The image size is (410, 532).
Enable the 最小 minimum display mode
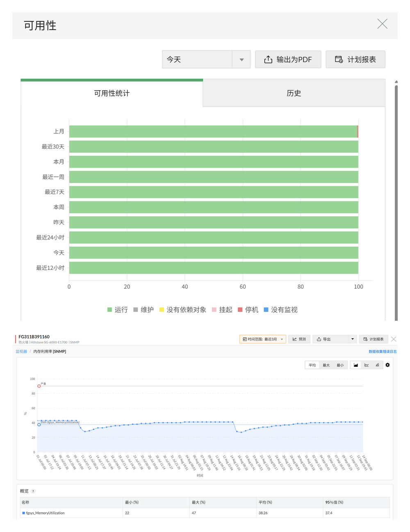click(340, 365)
